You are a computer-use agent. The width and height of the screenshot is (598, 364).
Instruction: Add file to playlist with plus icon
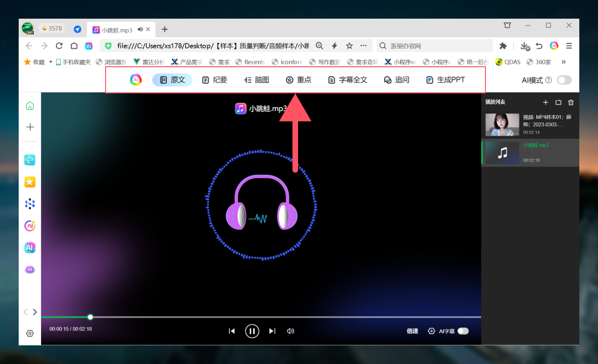point(546,102)
